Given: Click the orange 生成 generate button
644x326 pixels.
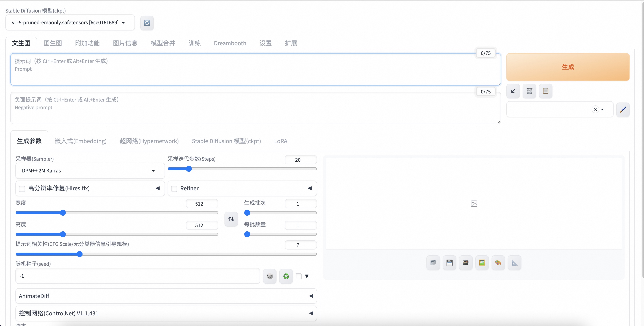Looking at the screenshot, I should pyautogui.click(x=567, y=67).
